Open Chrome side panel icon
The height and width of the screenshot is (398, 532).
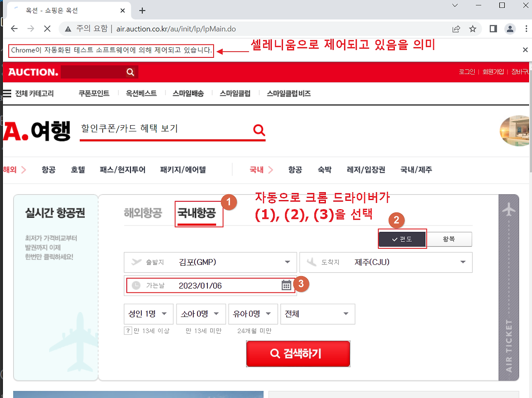tap(493, 29)
